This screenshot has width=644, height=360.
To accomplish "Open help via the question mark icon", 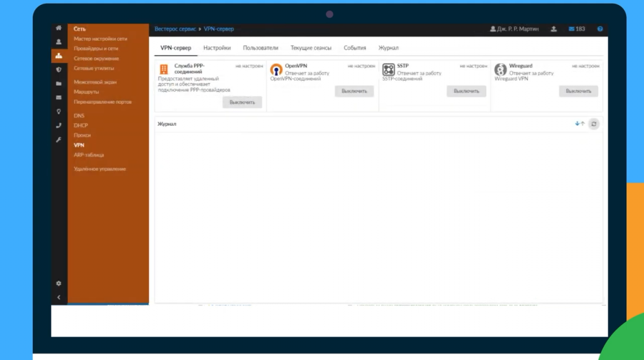I will pos(600,29).
